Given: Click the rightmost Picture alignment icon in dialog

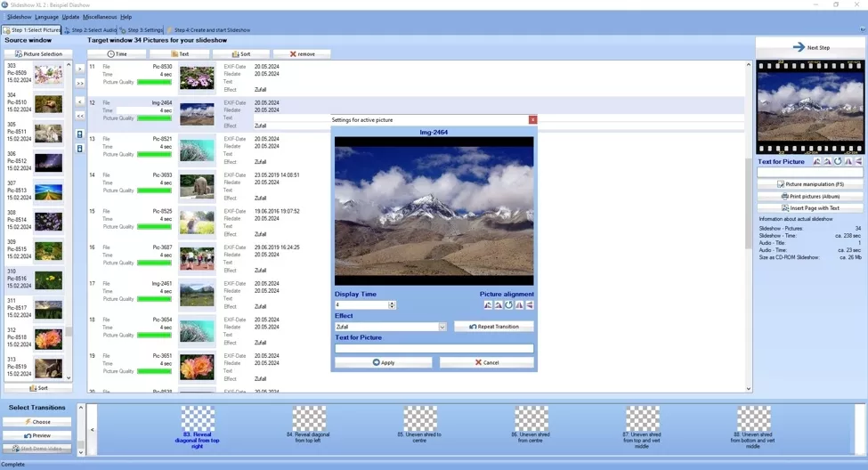Looking at the screenshot, I should pos(530,304).
